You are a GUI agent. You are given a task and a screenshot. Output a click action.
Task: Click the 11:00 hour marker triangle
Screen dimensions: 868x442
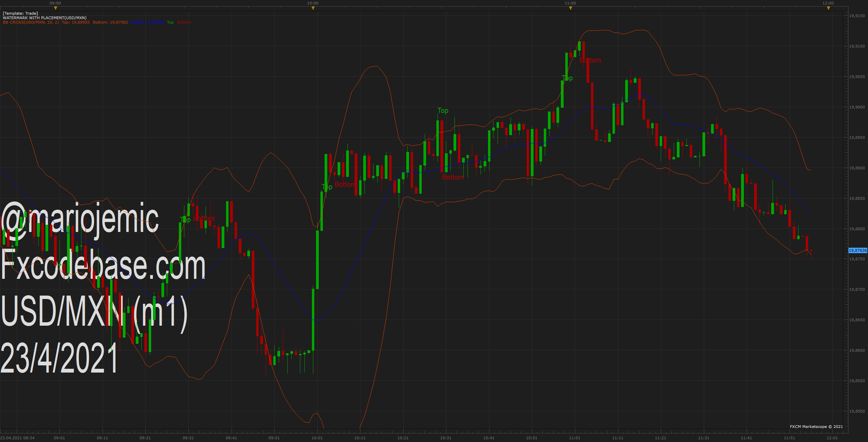(x=570, y=8)
